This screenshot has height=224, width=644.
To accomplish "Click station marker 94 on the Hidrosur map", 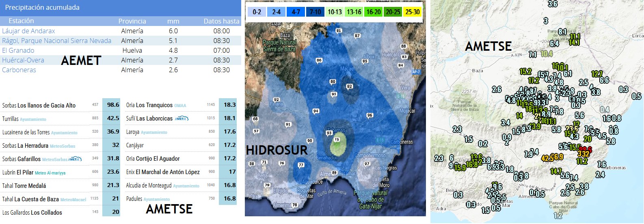I will [x=316, y=111].
